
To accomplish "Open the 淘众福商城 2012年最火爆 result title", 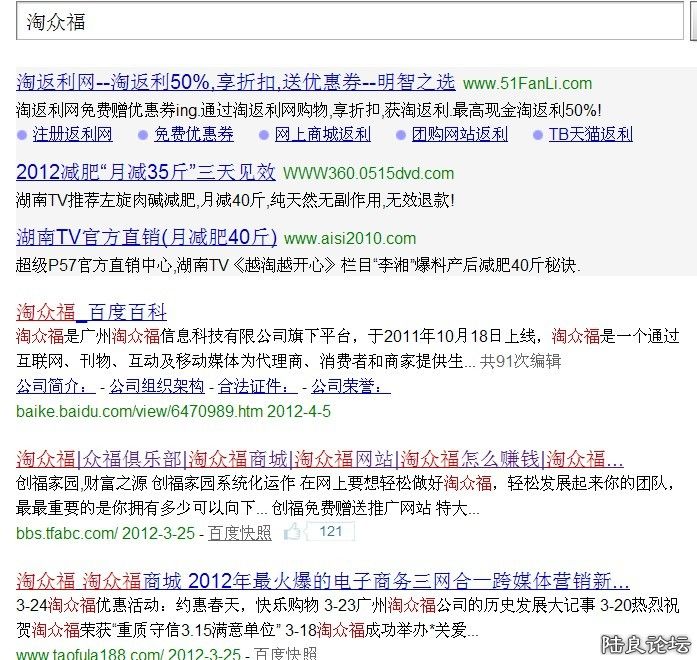I will point(323,581).
